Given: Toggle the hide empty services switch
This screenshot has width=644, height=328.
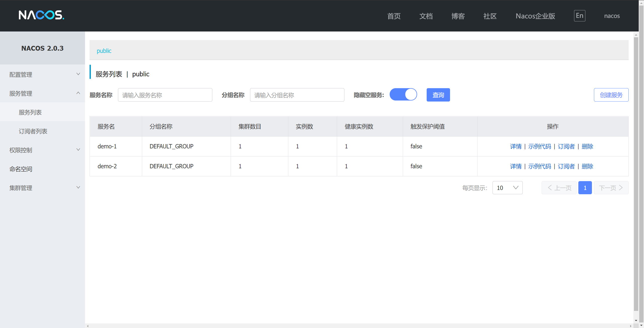Looking at the screenshot, I should [x=403, y=95].
